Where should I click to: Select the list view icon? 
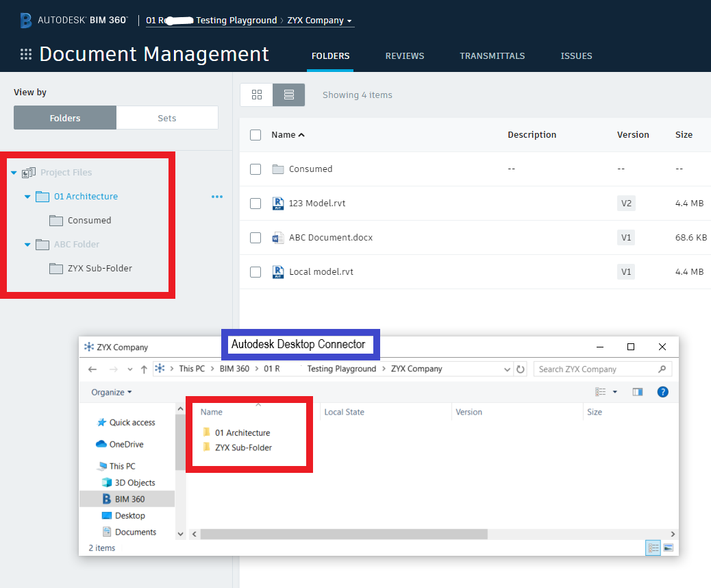pos(288,95)
